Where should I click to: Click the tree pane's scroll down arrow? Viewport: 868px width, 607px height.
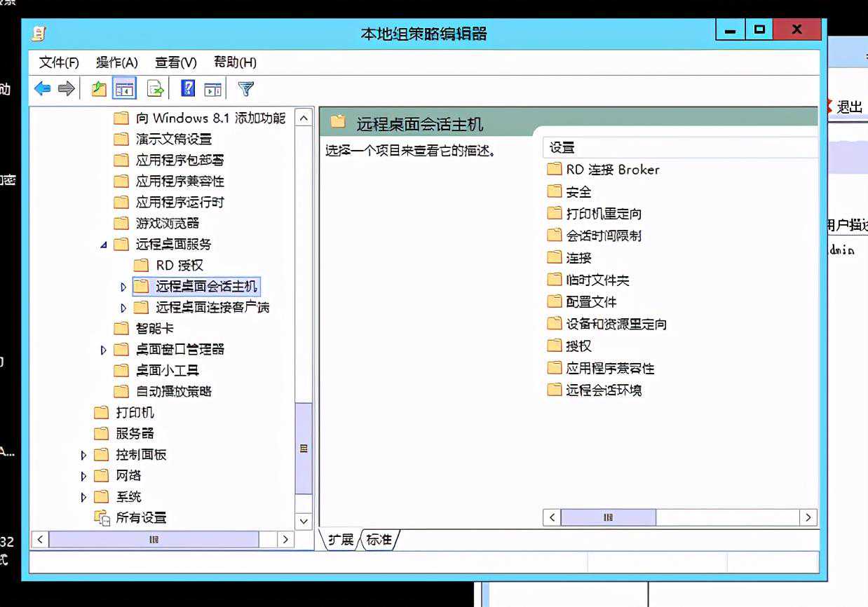[x=304, y=521]
